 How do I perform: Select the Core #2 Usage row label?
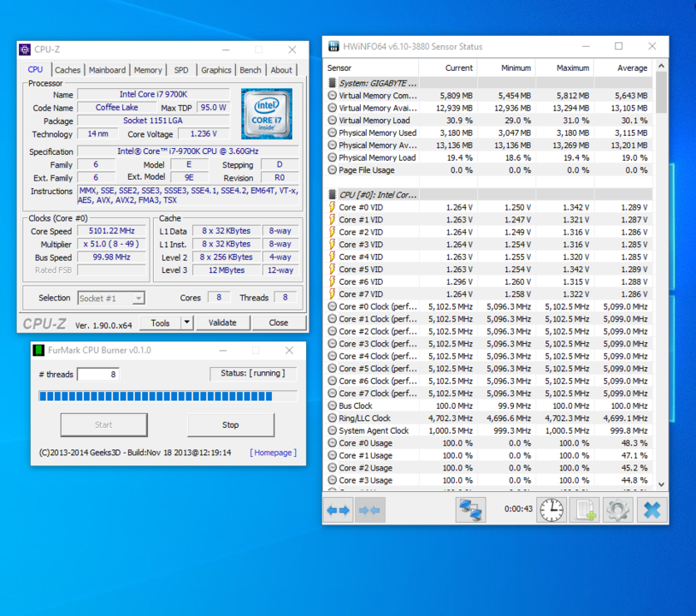coord(365,468)
